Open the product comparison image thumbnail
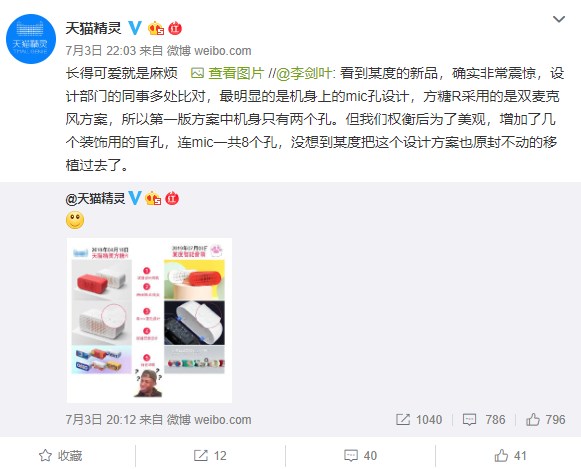Image resolution: width=581 pixels, height=469 pixels. [x=149, y=320]
